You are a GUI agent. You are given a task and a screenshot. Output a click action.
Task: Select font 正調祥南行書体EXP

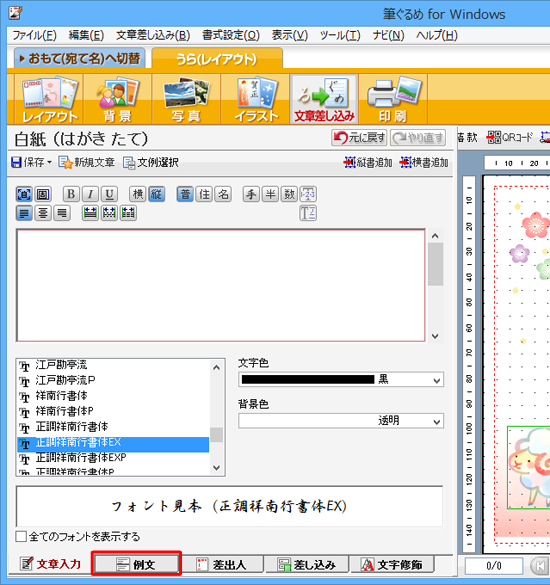(x=113, y=457)
